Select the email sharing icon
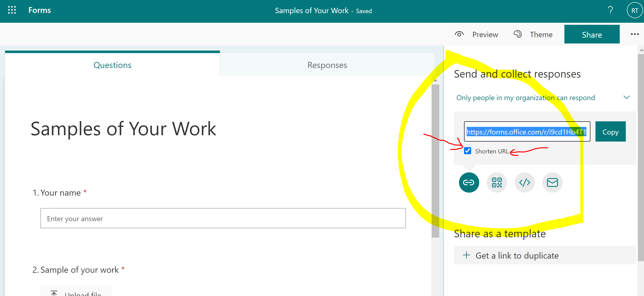The height and width of the screenshot is (296, 644). click(x=552, y=183)
